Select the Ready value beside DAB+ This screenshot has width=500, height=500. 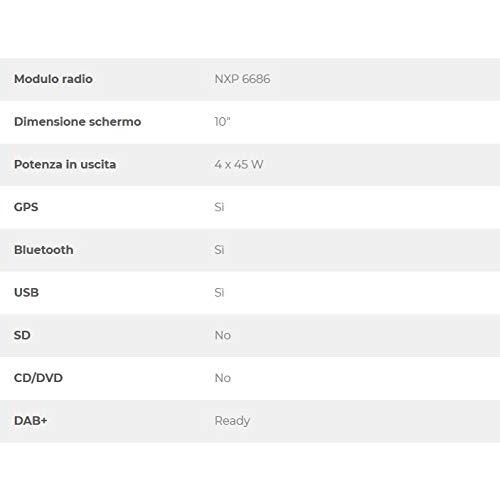click(x=232, y=421)
